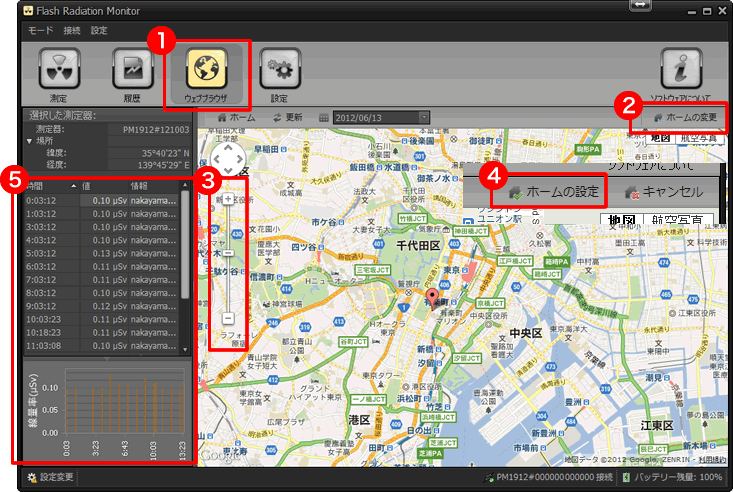Click the 測定器 value PM1912#121003
This screenshot has width=733, height=492.
coord(156,130)
